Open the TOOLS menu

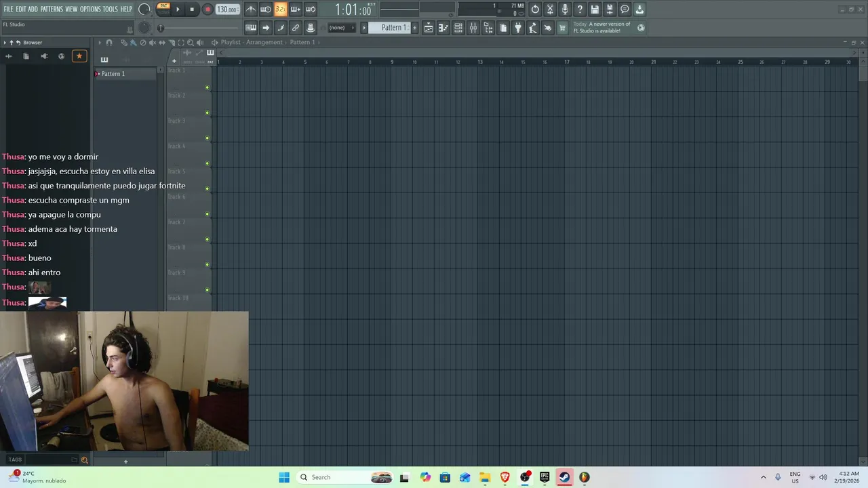pyautogui.click(x=110, y=9)
